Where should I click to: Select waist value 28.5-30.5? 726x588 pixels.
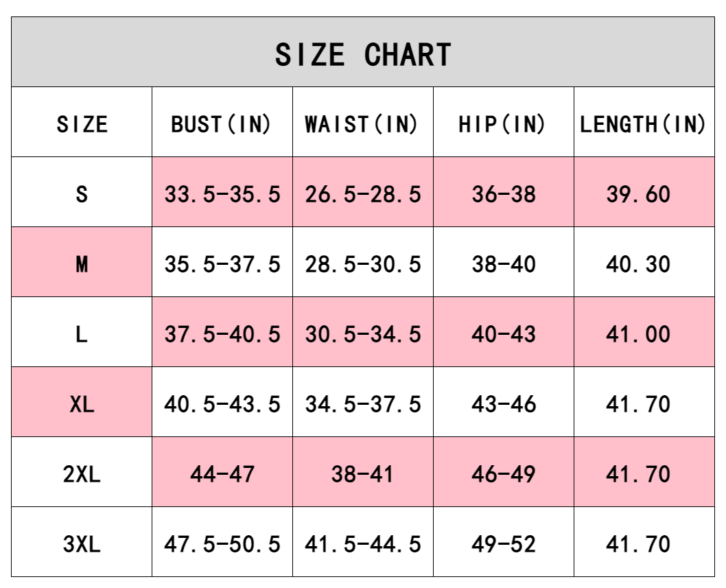click(362, 264)
